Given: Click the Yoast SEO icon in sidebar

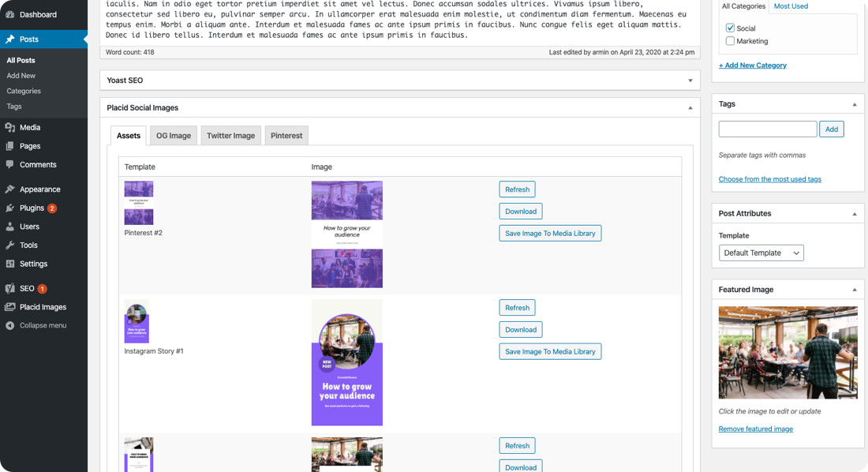Looking at the screenshot, I should 10,288.
